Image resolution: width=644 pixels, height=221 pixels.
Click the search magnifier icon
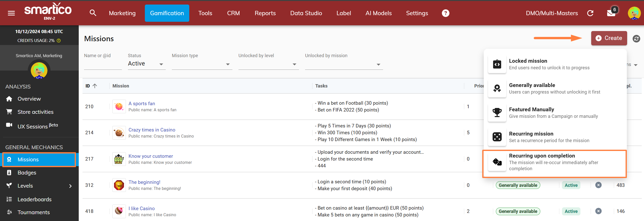[x=93, y=13]
